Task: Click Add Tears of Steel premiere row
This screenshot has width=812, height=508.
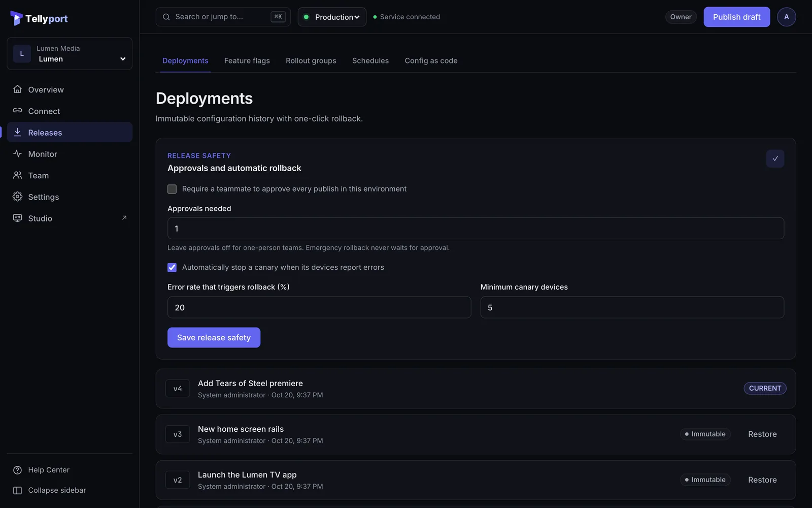Action: 476,389
